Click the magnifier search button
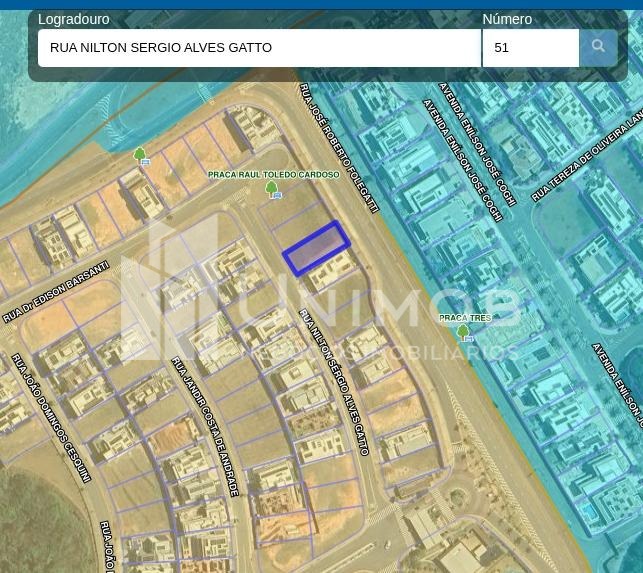This screenshot has width=643, height=573. (598, 47)
